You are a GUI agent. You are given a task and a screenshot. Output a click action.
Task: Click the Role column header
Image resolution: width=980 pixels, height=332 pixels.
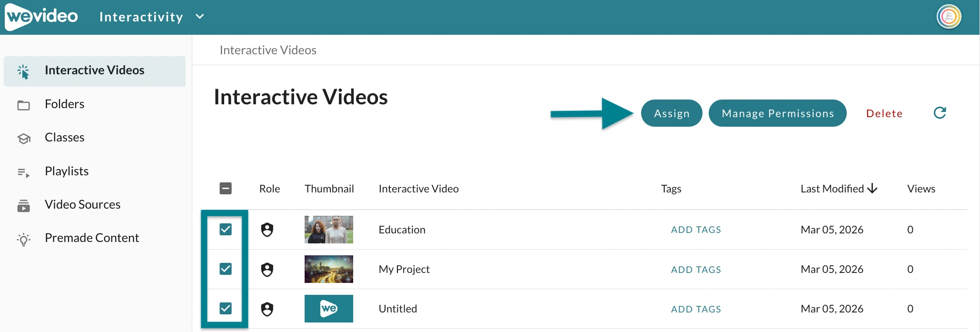(269, 189)
